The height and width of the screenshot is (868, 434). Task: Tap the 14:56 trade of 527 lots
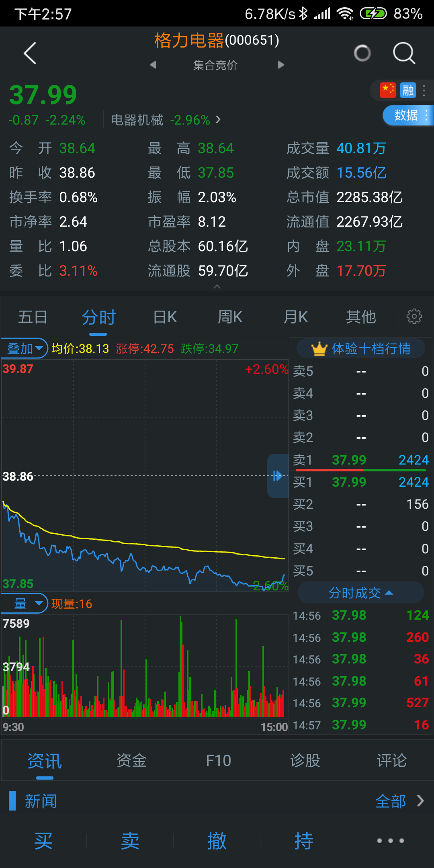pyautogui.click(x=361, y=703)
